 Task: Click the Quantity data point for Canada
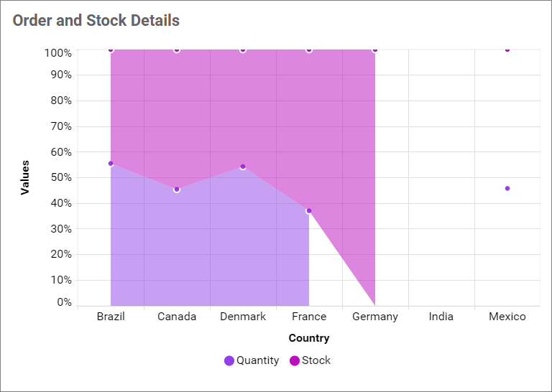[177, 190]
